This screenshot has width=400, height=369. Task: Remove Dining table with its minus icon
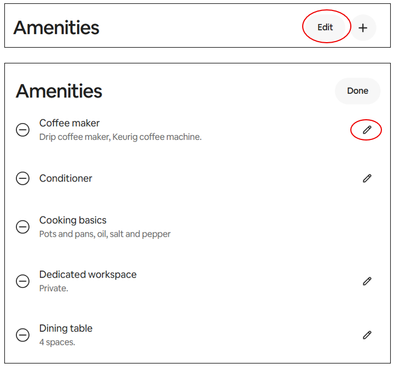23,335
